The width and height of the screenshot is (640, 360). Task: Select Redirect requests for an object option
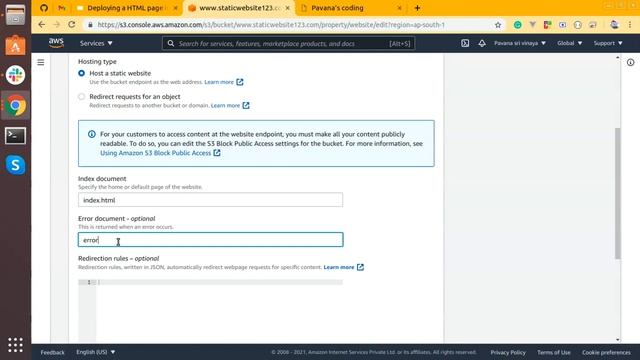(82, 96)
